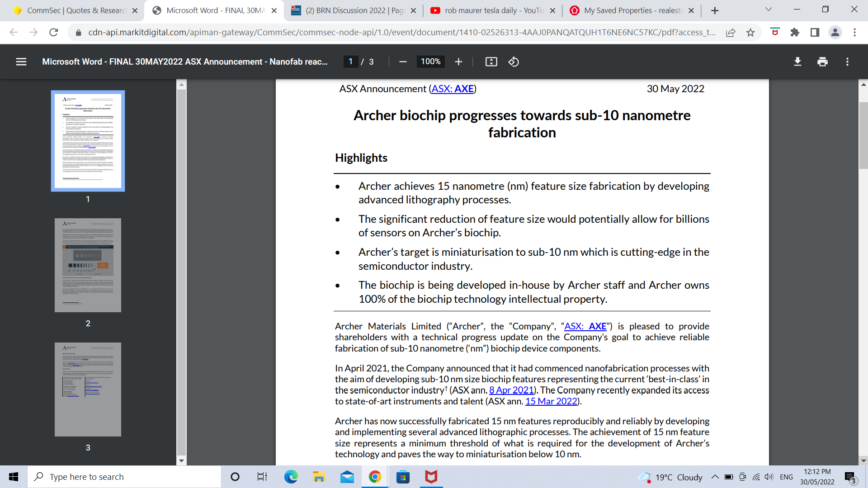Open the 15 Mar 2022 announcement link

tap(551, 401)
